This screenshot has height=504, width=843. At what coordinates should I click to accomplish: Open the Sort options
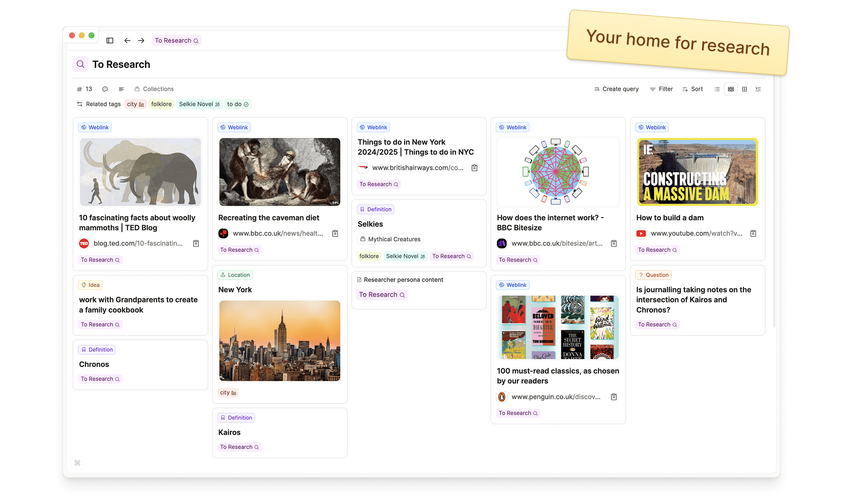click(x=693, y=89)
